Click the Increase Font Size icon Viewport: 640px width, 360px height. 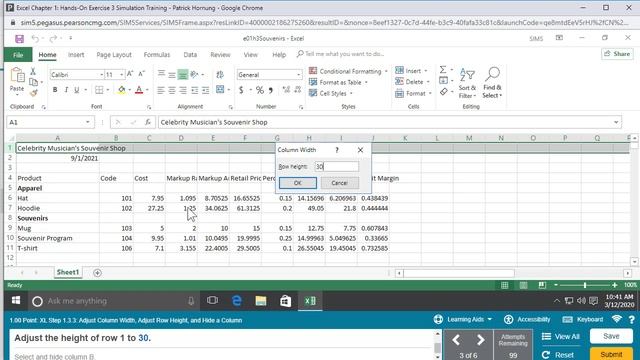click(130, 74)
